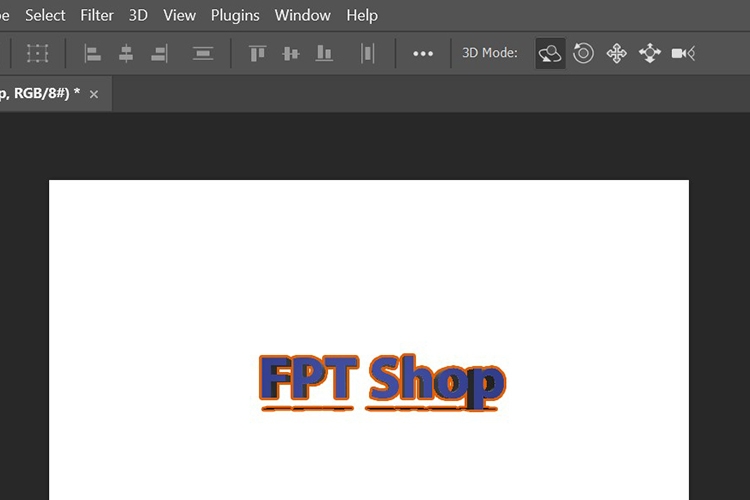Toggle Show Transform Controls icon

point(37,53)
